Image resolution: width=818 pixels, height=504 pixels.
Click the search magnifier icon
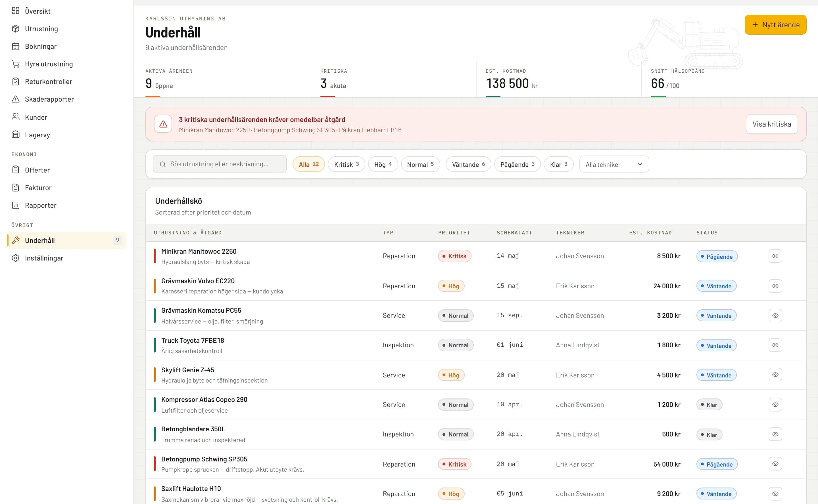tap(162, 164)
